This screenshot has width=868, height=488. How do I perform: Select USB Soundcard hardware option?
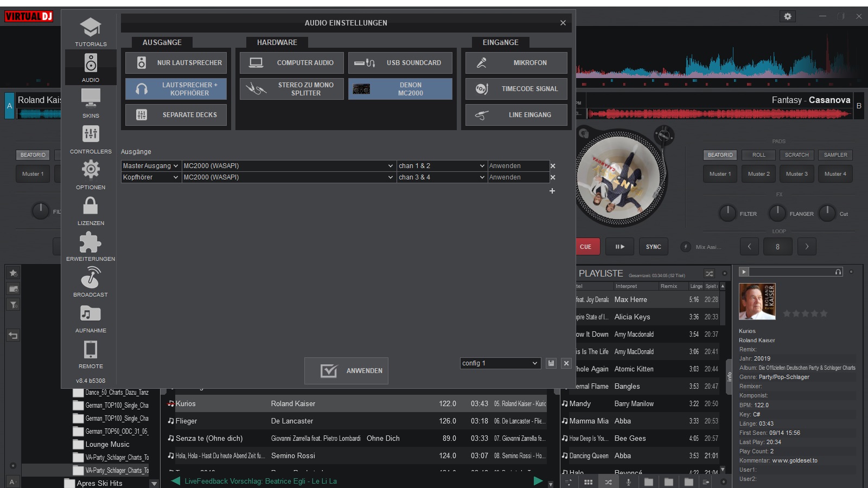coord(400,63)
